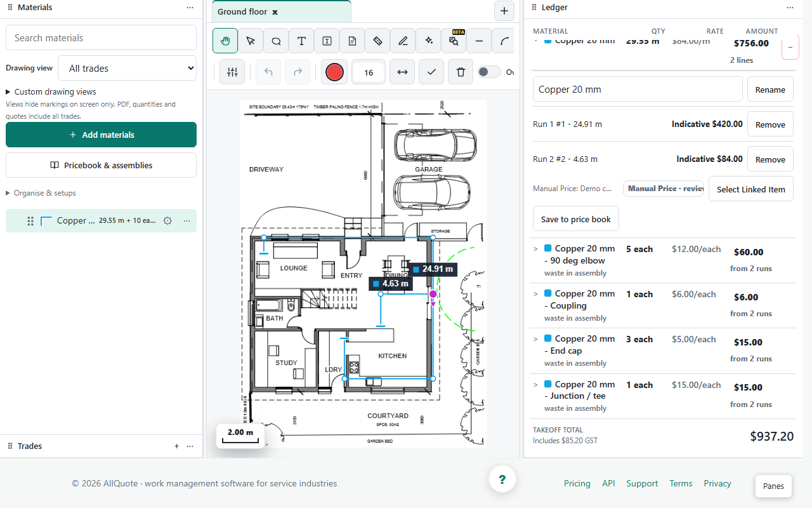The image size is (812, 508).
Task: Open the Trades panel more options menu
Action: (190, 446)
